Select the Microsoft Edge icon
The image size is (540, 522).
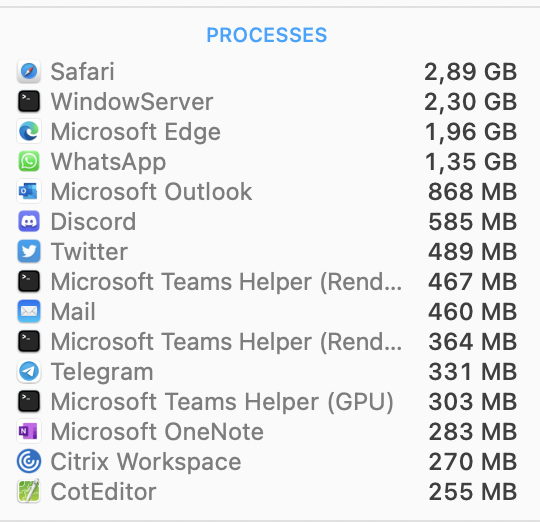[x=29, y=132]
